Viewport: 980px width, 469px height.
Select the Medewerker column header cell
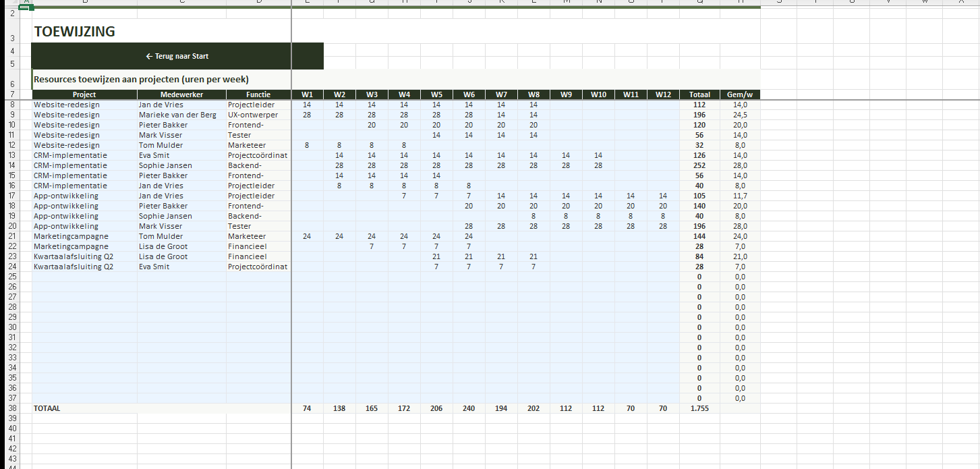tap(181, 94)
